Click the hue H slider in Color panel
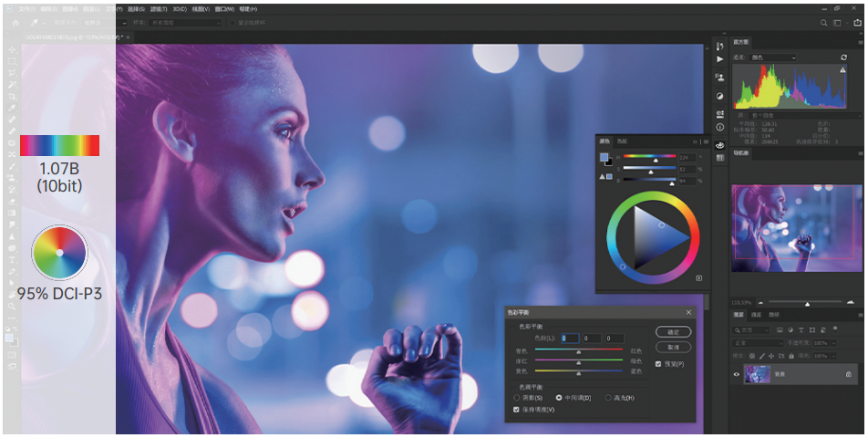 point(649,157)
